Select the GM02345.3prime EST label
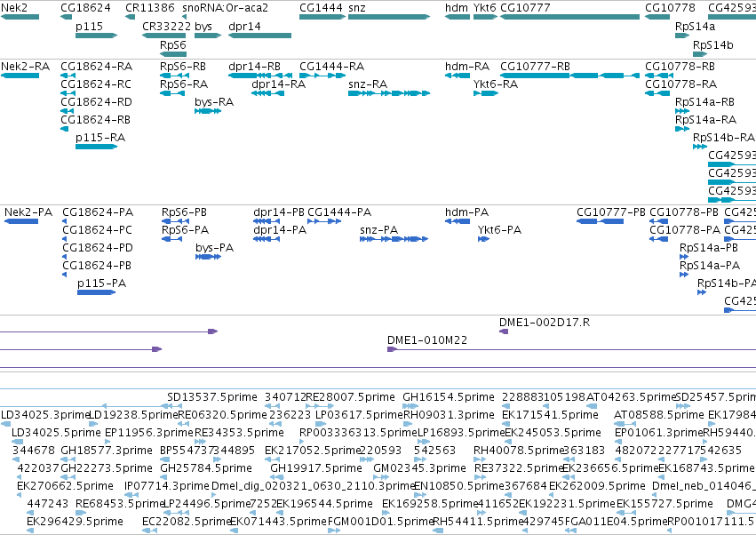 pos(420,468)
